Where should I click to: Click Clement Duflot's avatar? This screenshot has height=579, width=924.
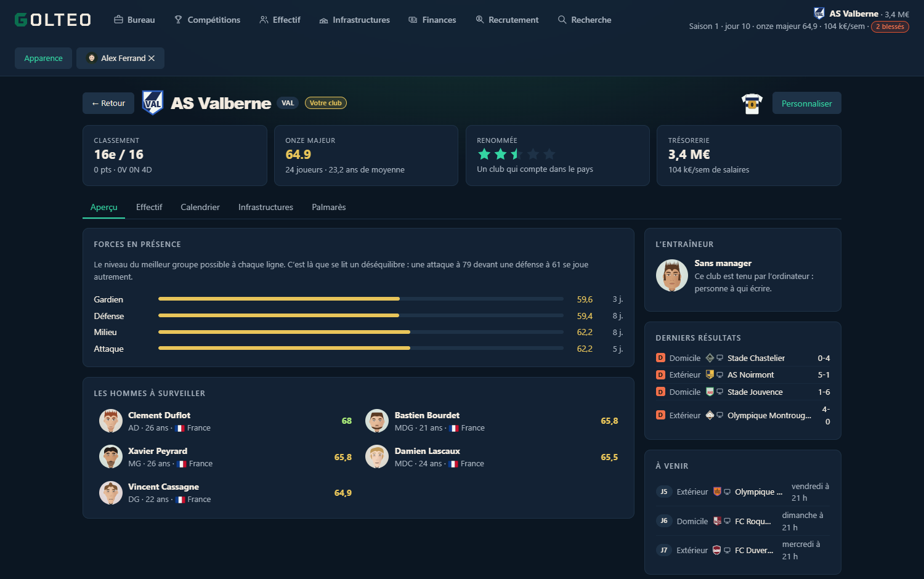[x=111, y=421]
